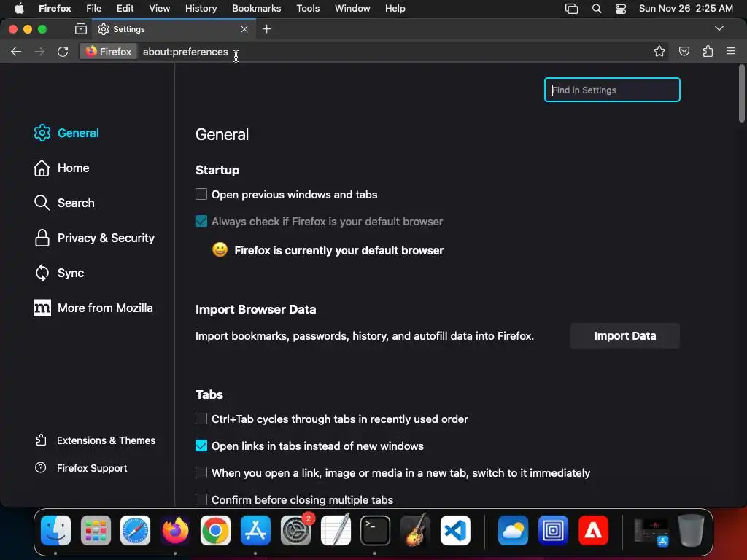Open the Firefox View icon in tab bar
The image size is (747, 560).
(x=81, y=29)
